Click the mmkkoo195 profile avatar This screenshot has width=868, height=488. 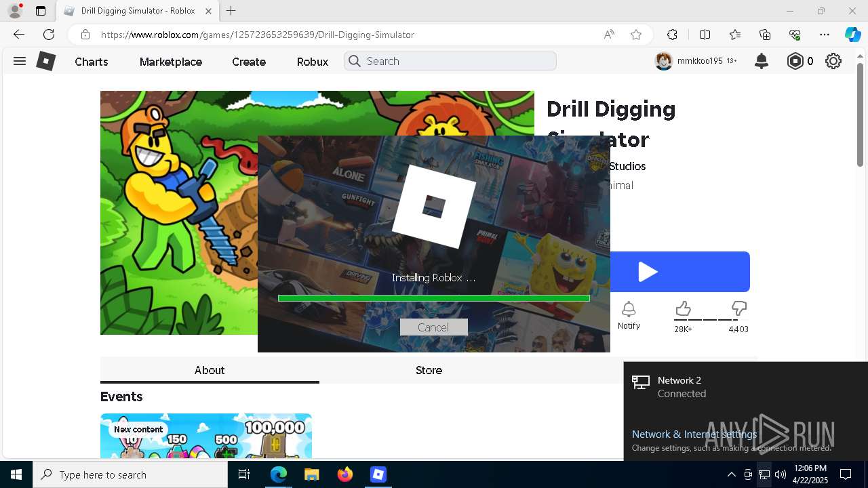[x=663, y=61]
